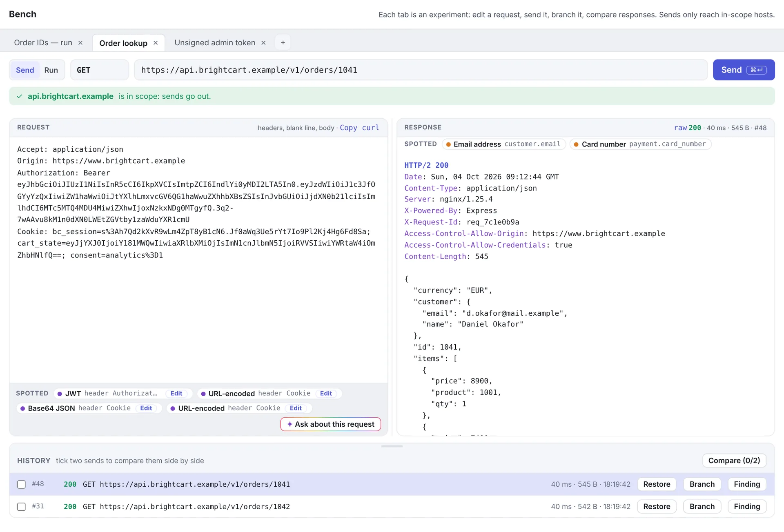Screen dimensions: 784x532
Task: Edit the first URL-encoded Cookie chip
Action: tap(326, 394)
